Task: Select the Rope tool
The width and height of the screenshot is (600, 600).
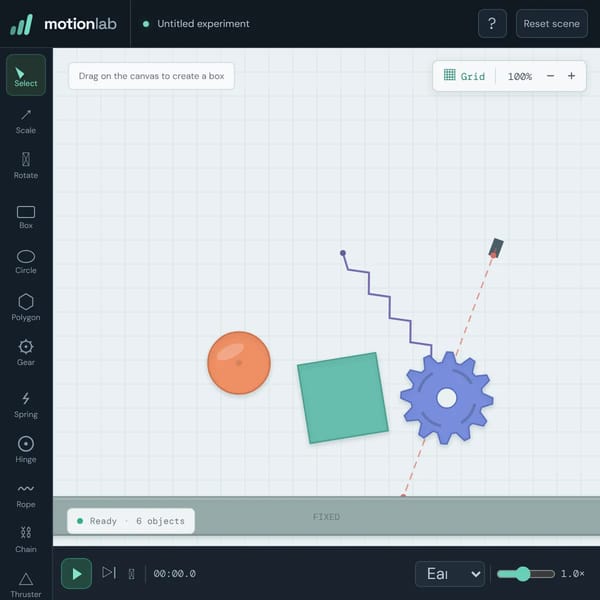Action: pos(26,494)
